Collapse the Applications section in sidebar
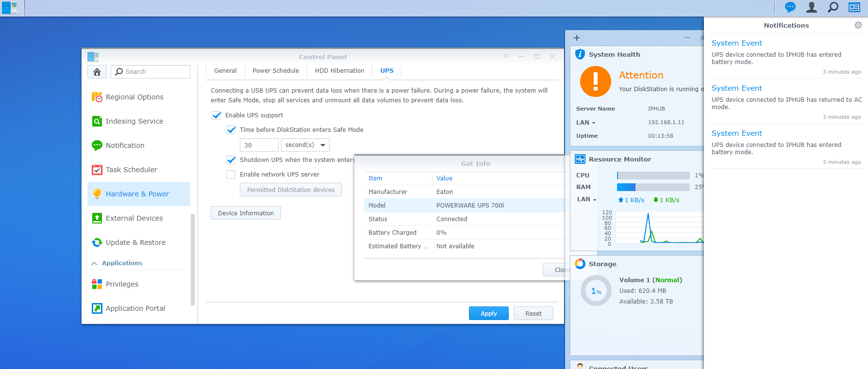 coord(94,263)
